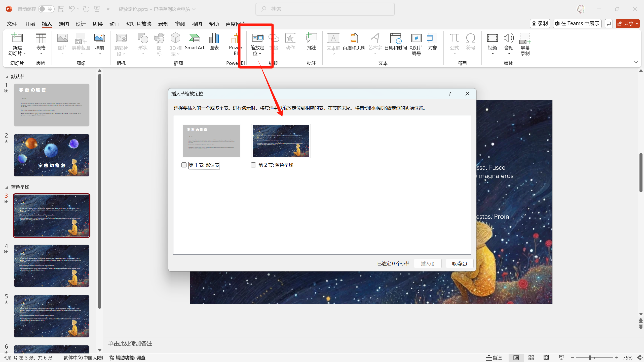Start Slide Show from status bar

561,357
